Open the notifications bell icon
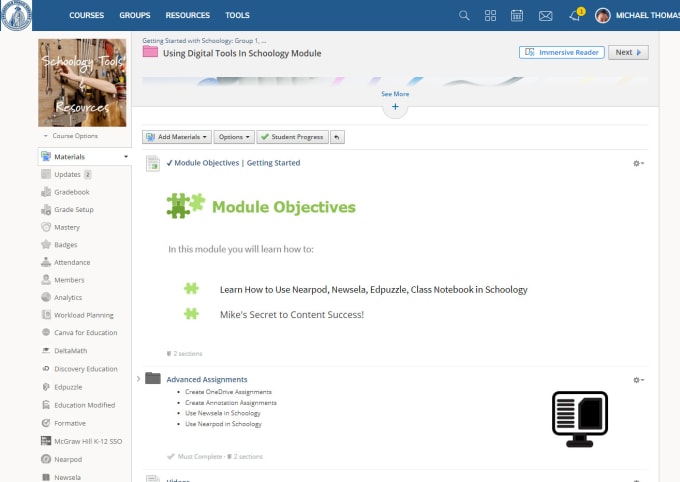This screenshot has width=680, height=482. (x=575, y=16)
